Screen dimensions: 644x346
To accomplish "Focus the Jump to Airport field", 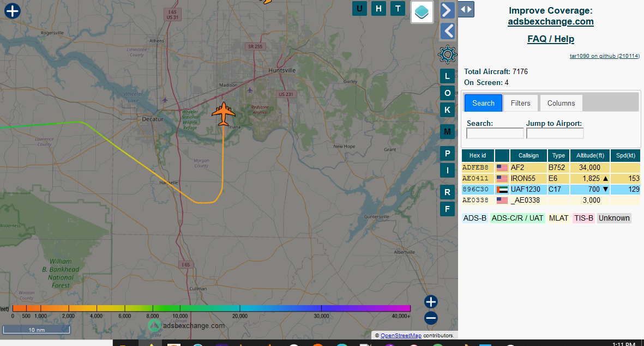I will [x=555, y=133].
